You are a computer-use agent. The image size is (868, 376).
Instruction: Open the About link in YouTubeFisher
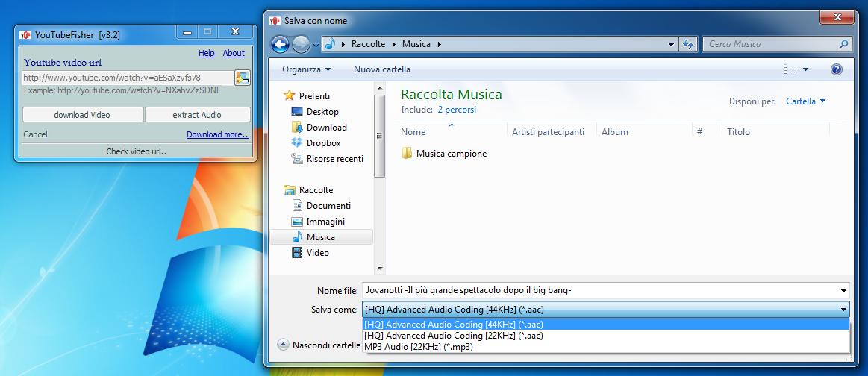pos(234,53)
